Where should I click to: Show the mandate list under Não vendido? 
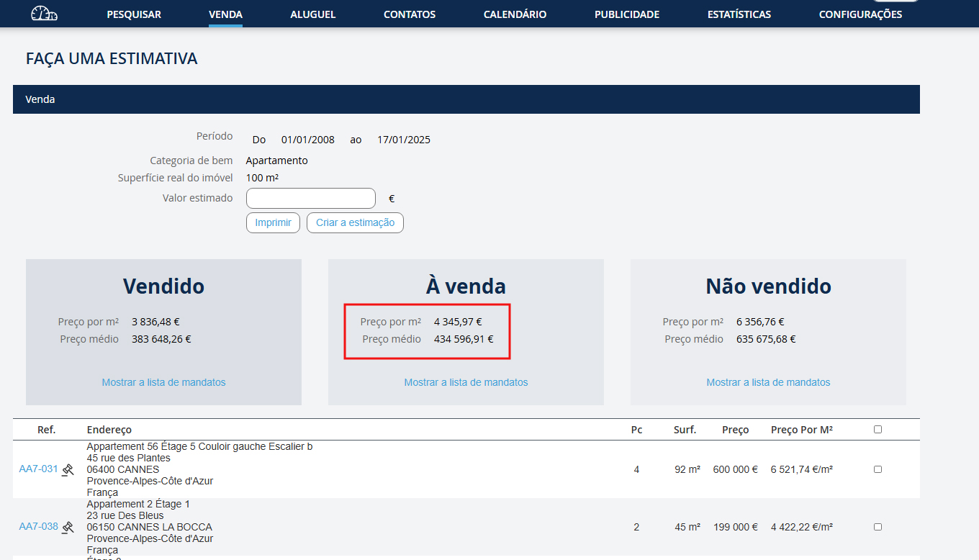coord(768,382)
